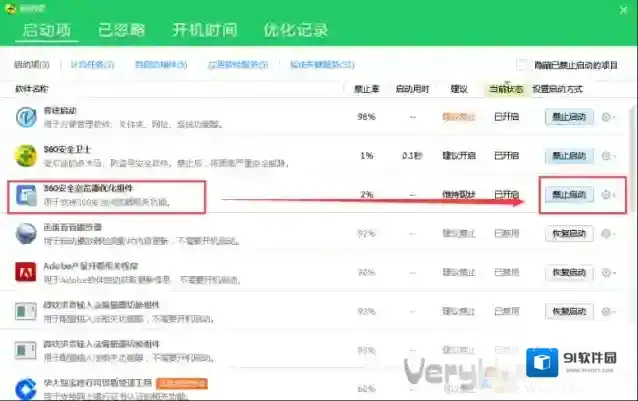Toggle the 隐藏已禁止启动的项目 checkbox
This screenshot has width=638, height=401.
521,65
